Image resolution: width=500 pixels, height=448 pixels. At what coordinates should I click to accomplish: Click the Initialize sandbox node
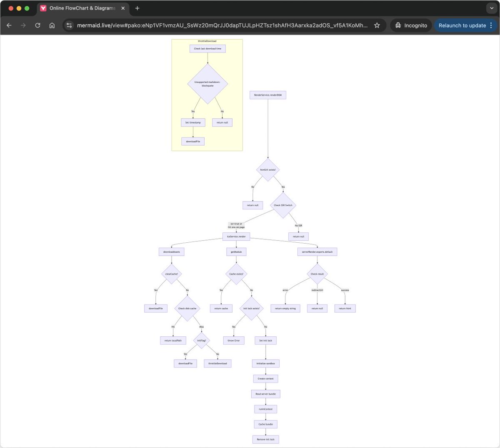pos(266,363)
